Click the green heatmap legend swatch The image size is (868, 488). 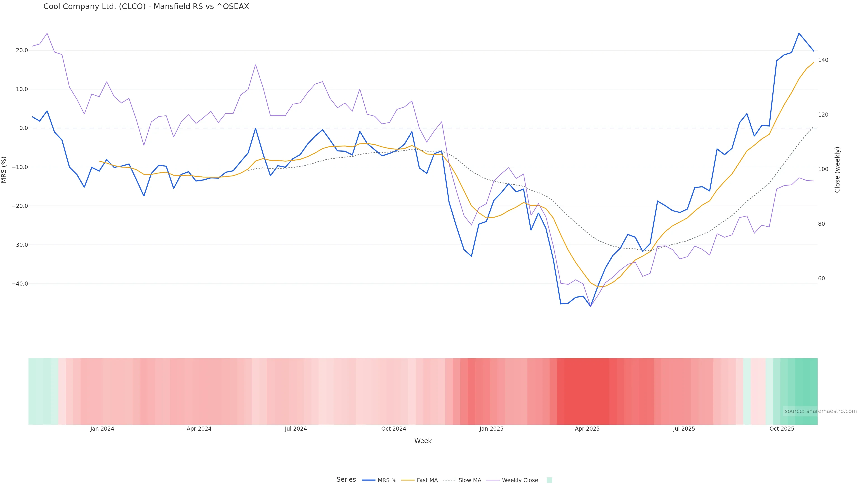click(x=549, y=480)
